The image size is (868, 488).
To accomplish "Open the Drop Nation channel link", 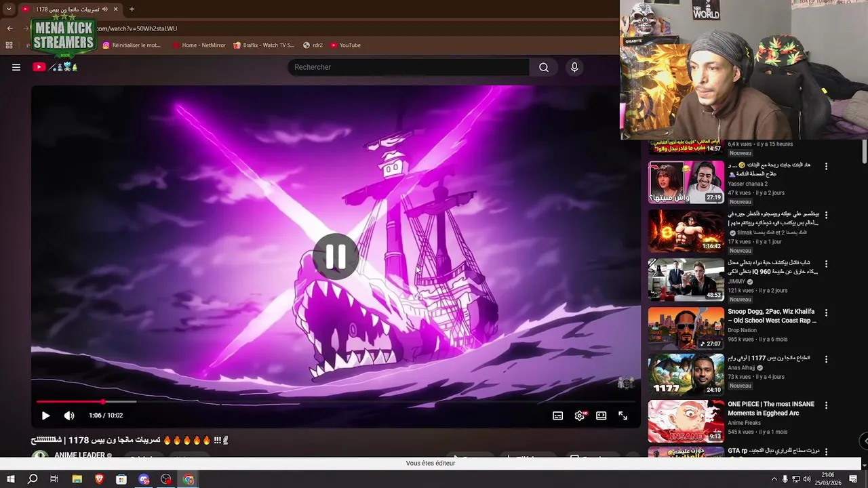I will [x=742, y=331].
